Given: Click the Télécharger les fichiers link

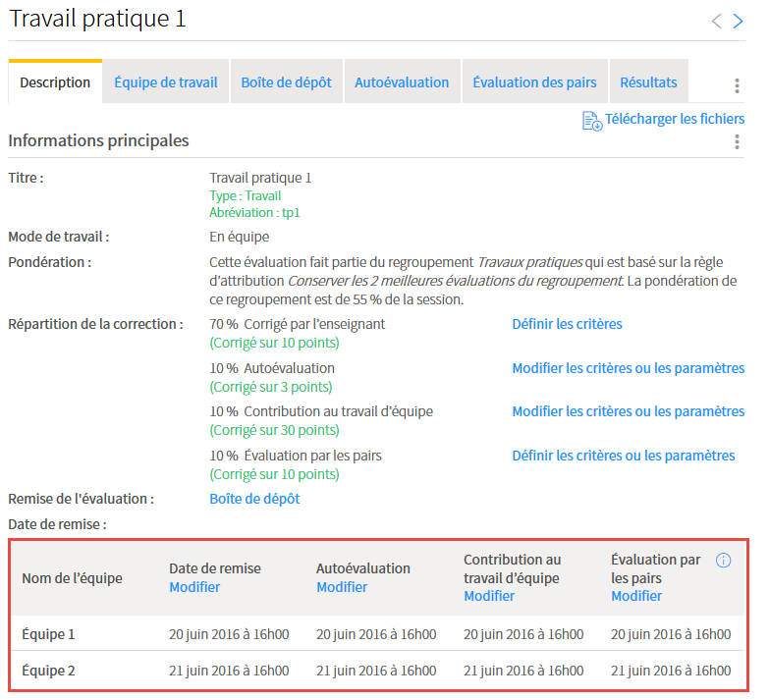Looking at the screenshot, I should pyautogui.click(x=674, y=119).
